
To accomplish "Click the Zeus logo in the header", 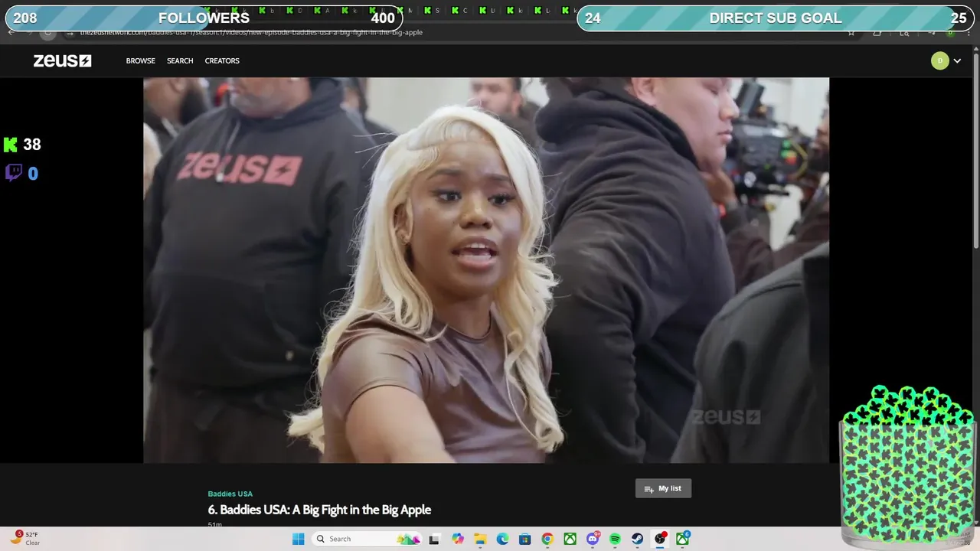I will coord(62,60).
